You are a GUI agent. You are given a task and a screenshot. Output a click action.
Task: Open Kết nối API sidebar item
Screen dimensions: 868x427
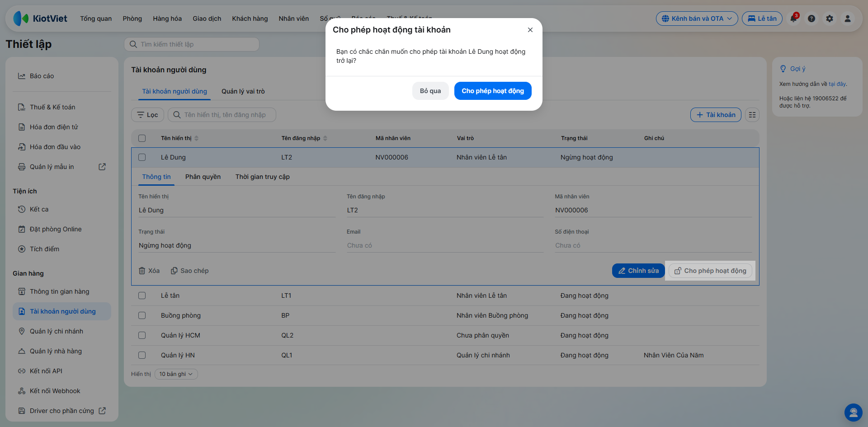(62, 371)
